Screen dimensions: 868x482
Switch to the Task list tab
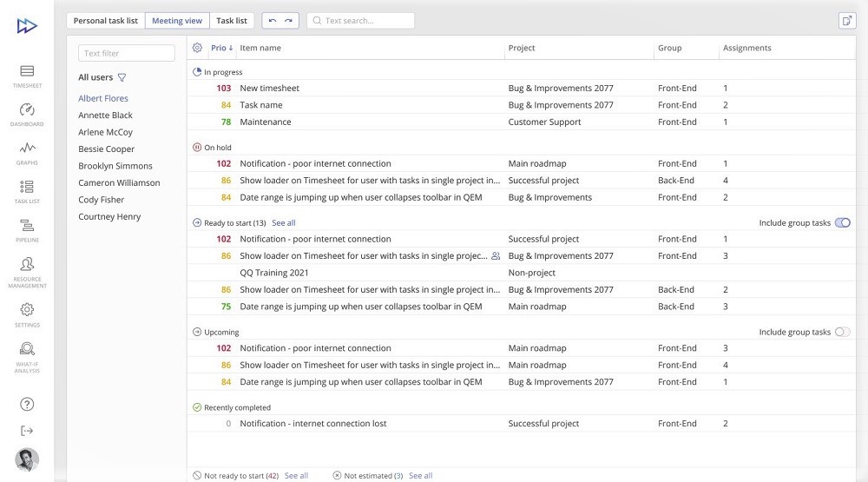(232, 21)
